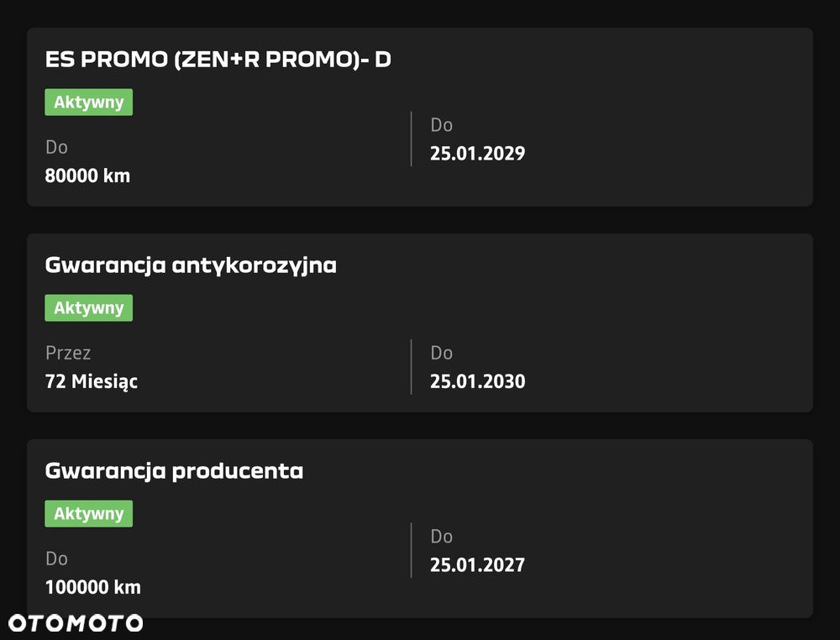
Task: Select the 72 Miesiąc duration value
Action: click(92, 381)
